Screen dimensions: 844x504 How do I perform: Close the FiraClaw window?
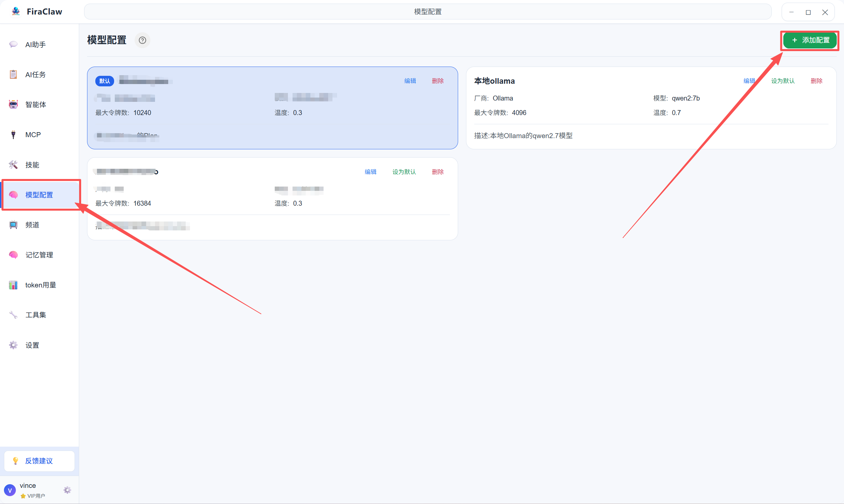tap(825, 12)
